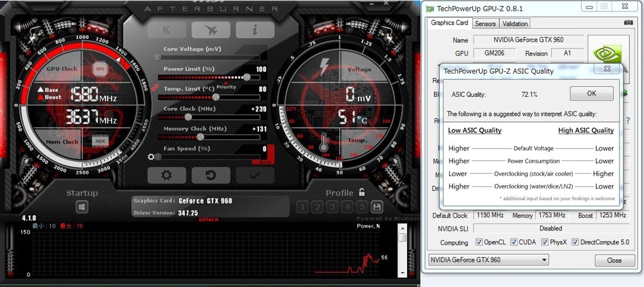The height and width of the screenshot is (287, 644).
Task: Click the Graphics Card GeForce GTX 960 text
Action: click(x=206, y=201)
